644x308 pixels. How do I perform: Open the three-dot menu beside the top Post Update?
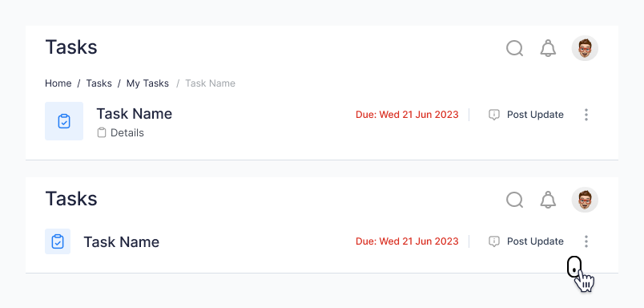(586, 115)
